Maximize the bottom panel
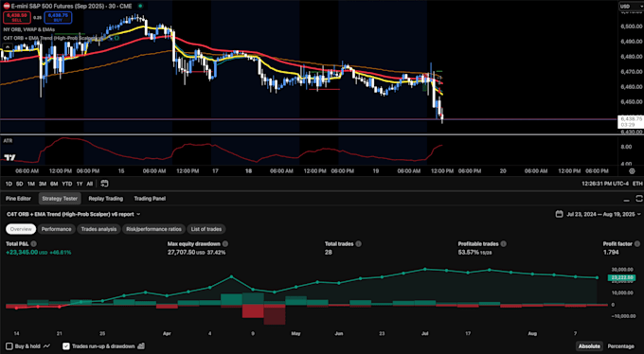This screenshot has height=354, width=644. (639, 199)
